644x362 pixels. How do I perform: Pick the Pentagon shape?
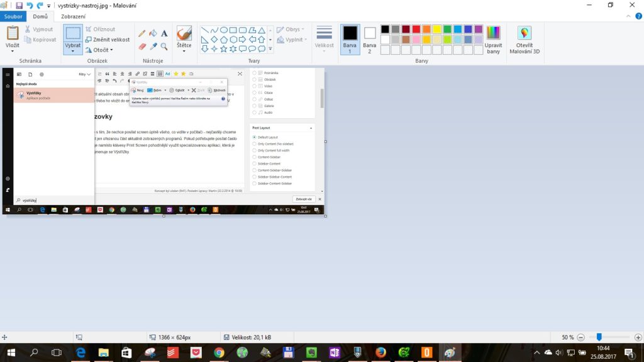pos(223,40)
